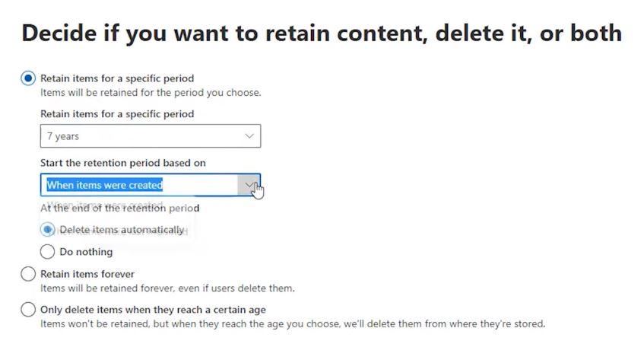Viewport: 644px width, 347px height.
Task: Click "Items will be retained for the period you choose" text
Action: tap(151, 93)
